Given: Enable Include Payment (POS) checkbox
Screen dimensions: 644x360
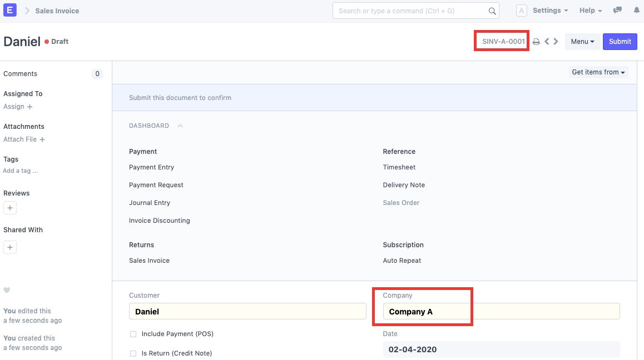Looking at the screenshot, I should coord(133,334).
